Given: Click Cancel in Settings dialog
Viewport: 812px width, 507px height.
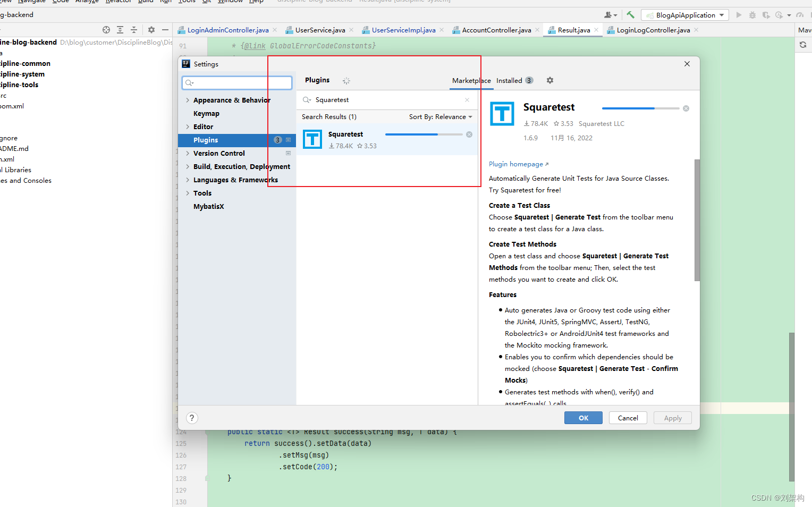Looking at the screenshot, I should (628, 418).
